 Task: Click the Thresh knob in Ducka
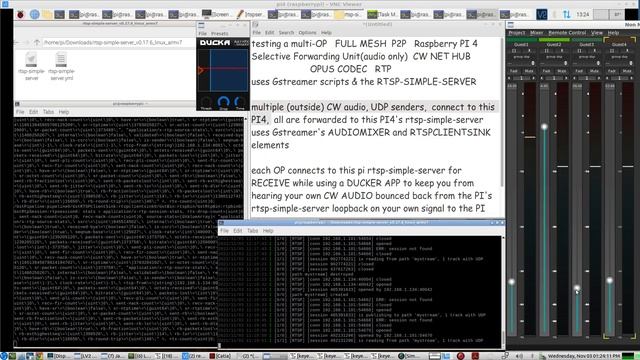click(x=206, y=101)
